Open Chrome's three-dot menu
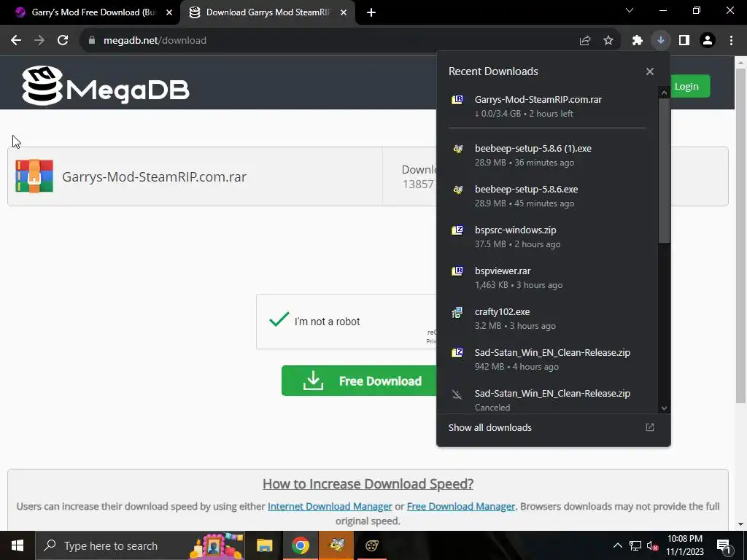 (731, 41)
